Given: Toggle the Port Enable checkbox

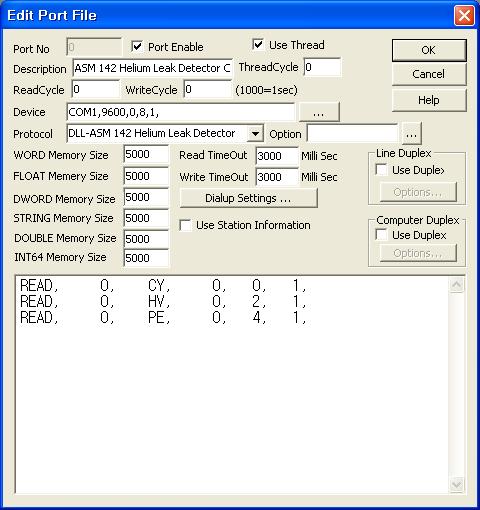Looking at the screenshot, I should coord(137,47).
